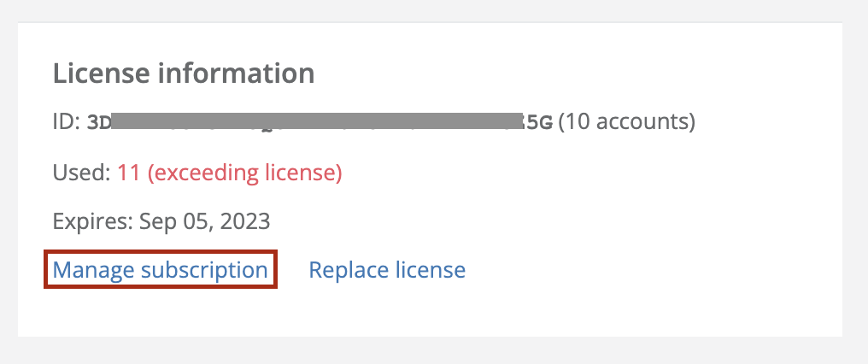Click the "Used:" label
This screenshot has width=868, height=364.
(x=81, y=173)
